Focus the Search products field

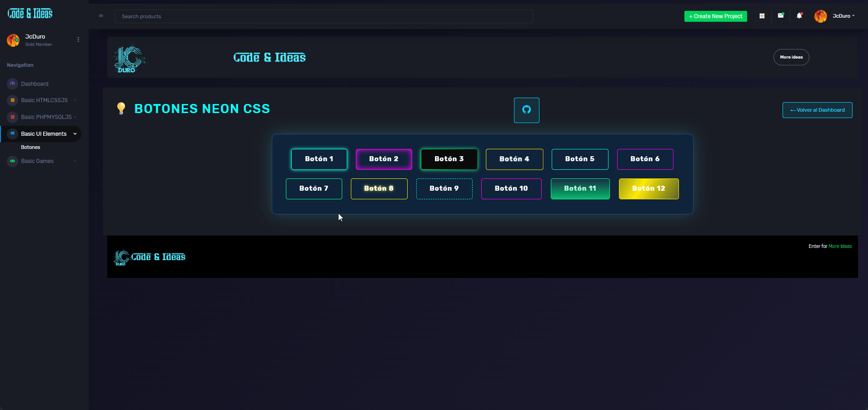pos(323,16)
